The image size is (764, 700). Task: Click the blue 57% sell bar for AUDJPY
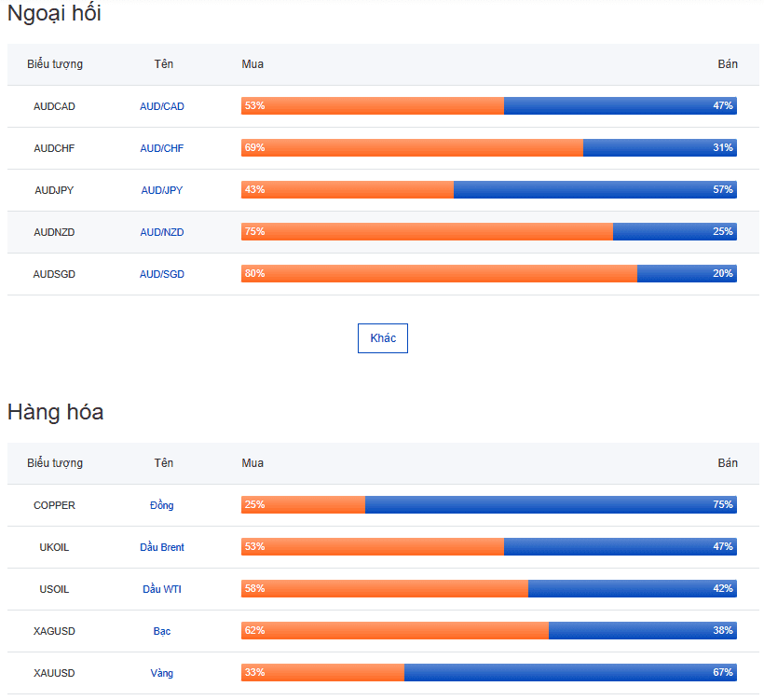tap(595, 189)
